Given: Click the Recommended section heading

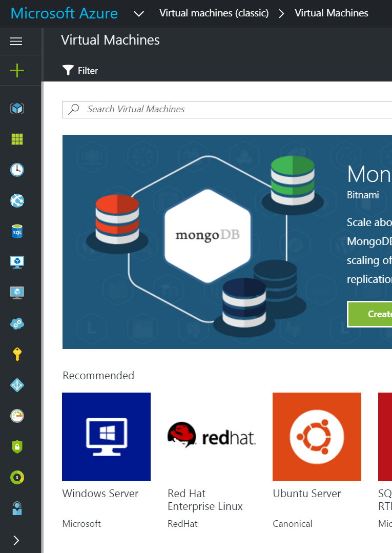Looking at the screenshot, I should click(98, 376).
